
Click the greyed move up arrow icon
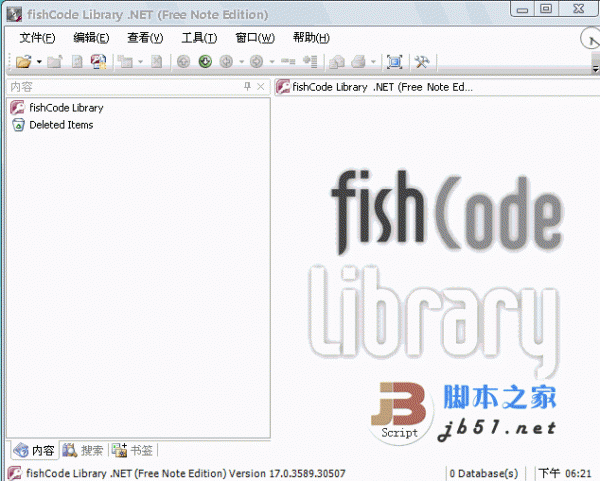pyautogui.click(x=184, y=62)
